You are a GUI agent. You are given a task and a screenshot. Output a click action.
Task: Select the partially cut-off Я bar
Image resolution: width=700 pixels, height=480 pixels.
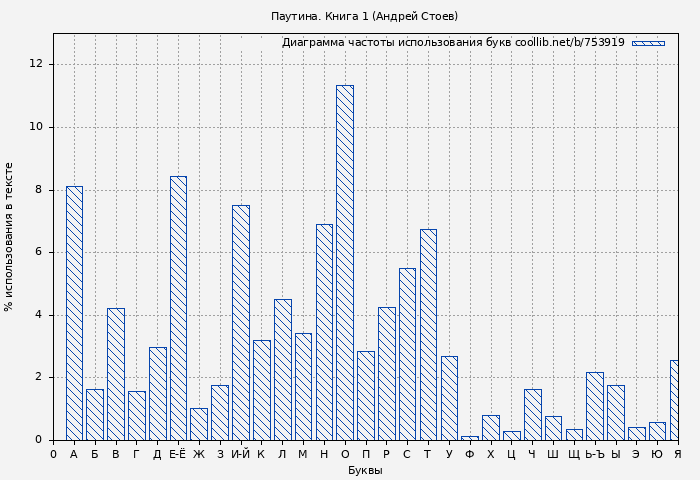674,400
